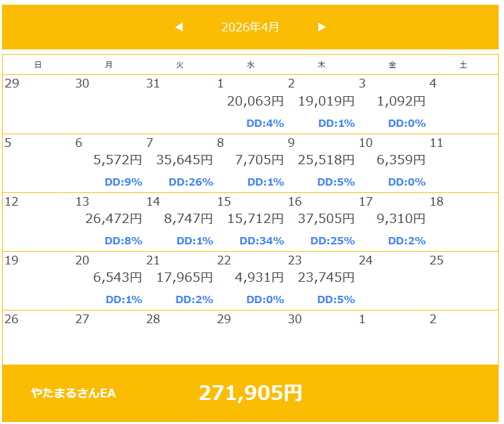Click the date number 24
Viewport: 504px width, 424px height.
tap(366, 260)
